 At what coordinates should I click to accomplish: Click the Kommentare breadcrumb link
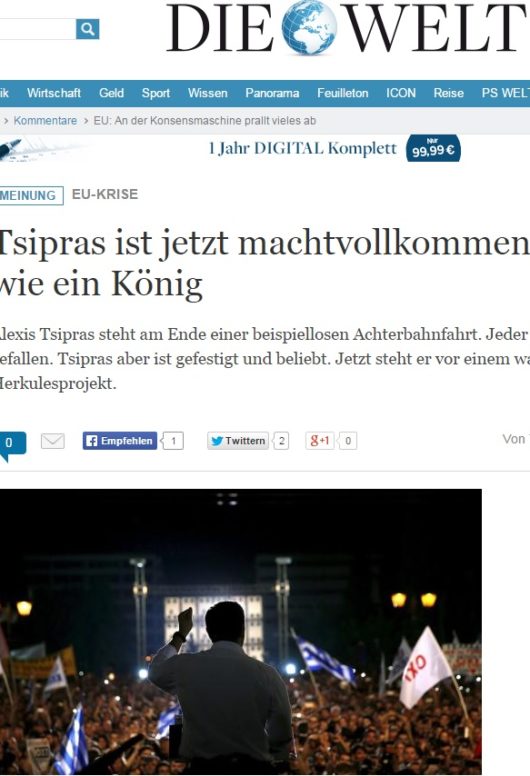coord(45,121)
